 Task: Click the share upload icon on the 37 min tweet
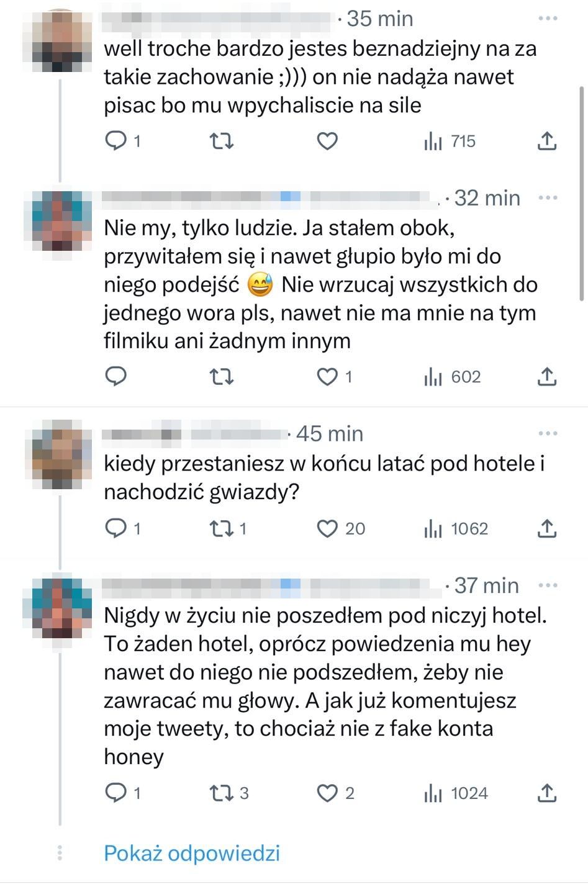click(546, 793)
